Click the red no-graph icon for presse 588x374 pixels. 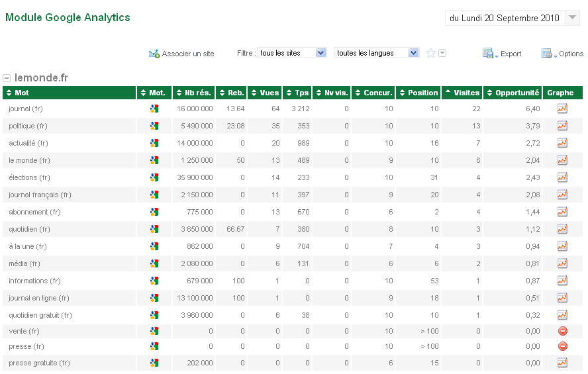562,346
